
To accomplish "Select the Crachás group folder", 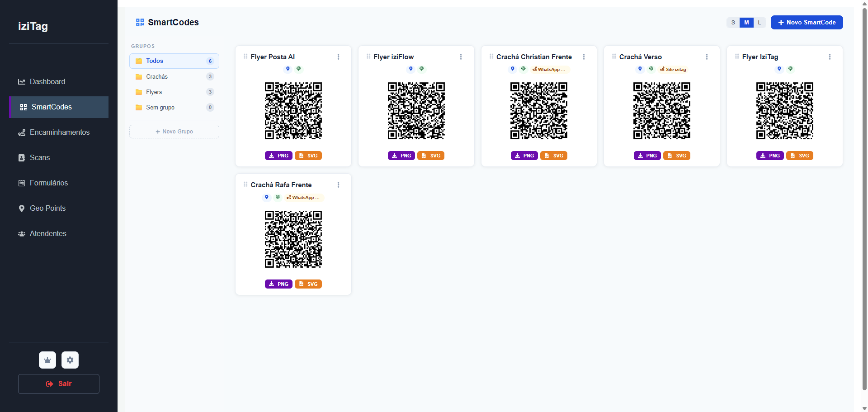I will point(174,76).
